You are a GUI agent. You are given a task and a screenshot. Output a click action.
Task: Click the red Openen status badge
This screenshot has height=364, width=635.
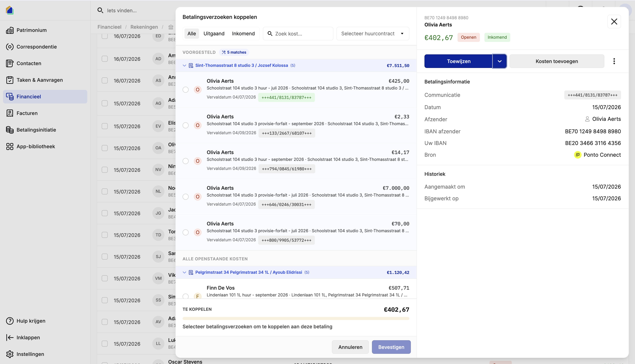coord(468,37)
